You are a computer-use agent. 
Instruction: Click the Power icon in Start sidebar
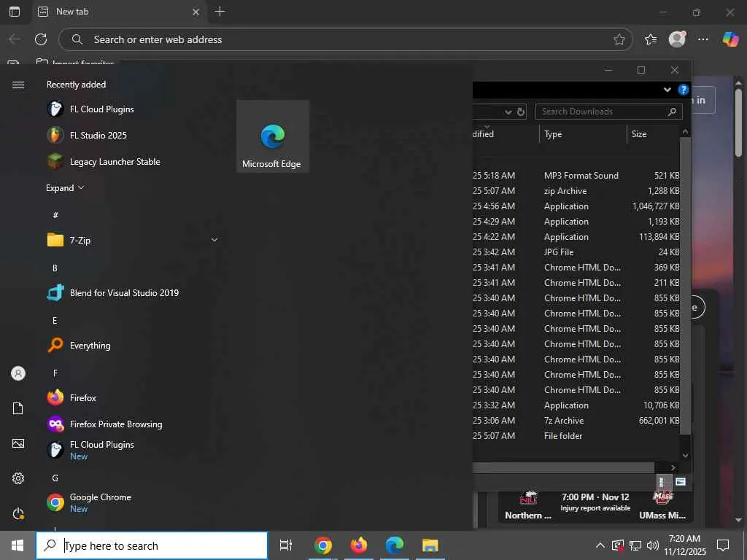18,513
